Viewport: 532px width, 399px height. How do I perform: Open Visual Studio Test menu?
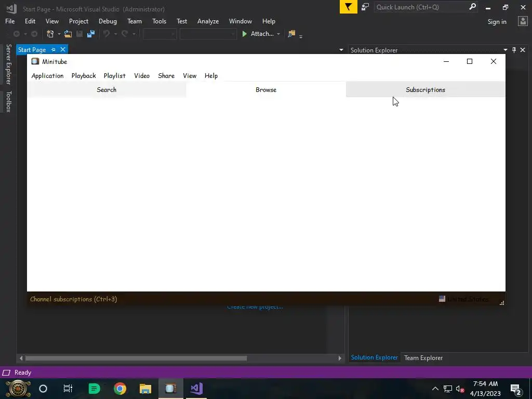(x=182, y=21)
